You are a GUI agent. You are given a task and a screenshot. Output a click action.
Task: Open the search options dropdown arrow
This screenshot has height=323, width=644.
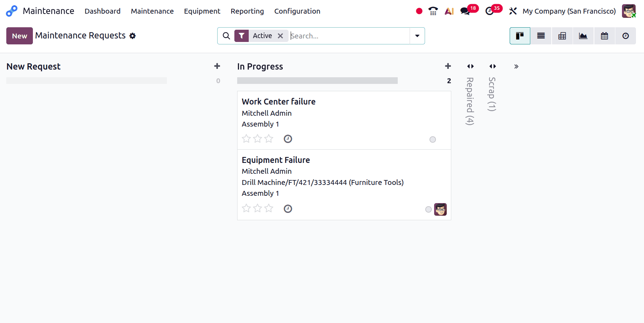(x=417, y=36)
